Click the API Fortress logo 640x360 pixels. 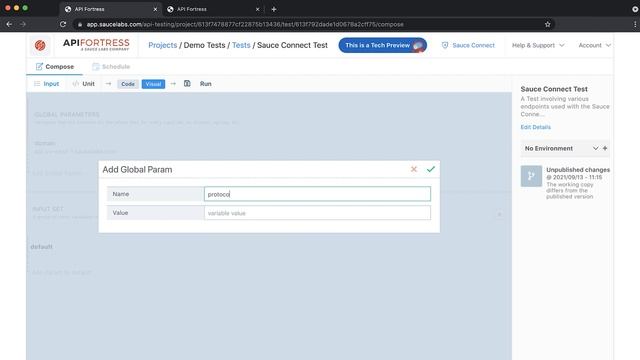(96, 45)
